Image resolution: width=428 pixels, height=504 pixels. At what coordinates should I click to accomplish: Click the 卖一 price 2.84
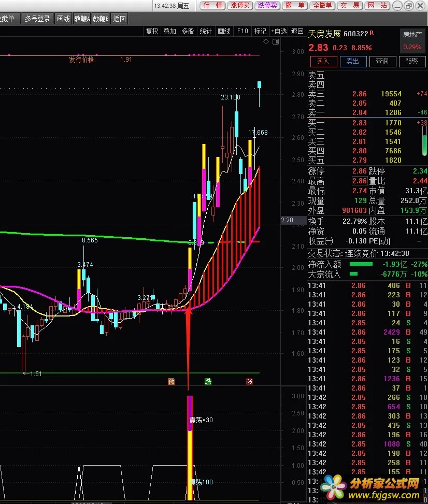[359, 112]
